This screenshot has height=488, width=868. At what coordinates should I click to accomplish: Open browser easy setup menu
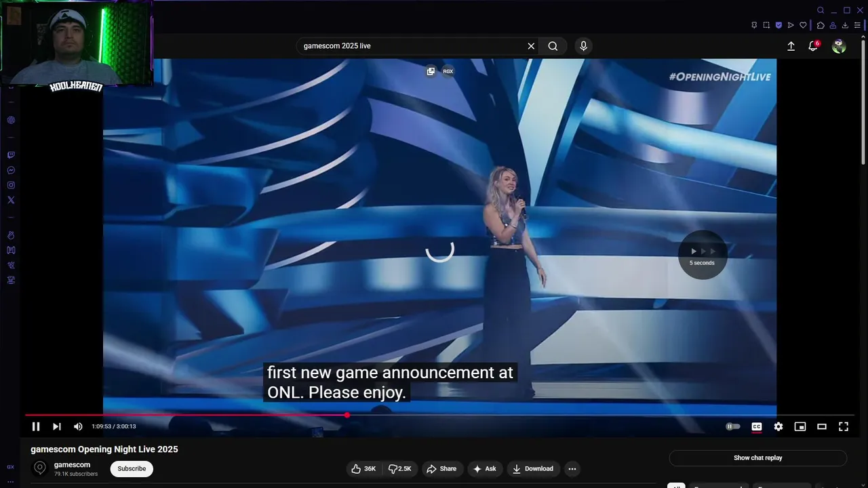tap(857, 25)
